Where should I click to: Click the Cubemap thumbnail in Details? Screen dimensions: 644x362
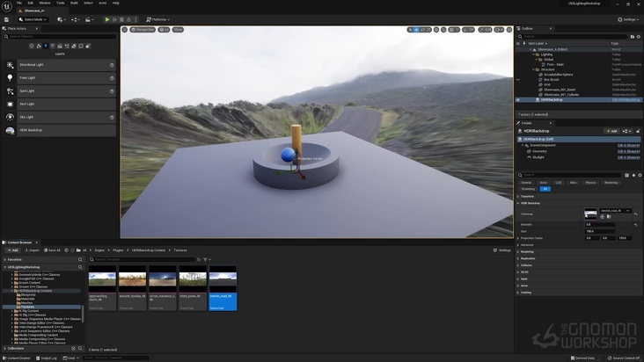tap(590, 214)
